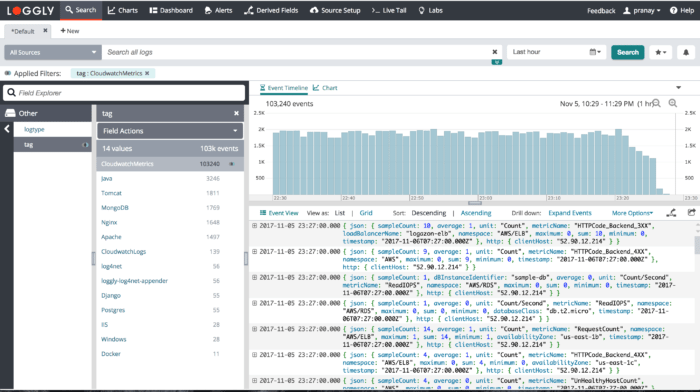Open the calendar date picker
The image size is (700, 392).
click(x=595, y=52)
